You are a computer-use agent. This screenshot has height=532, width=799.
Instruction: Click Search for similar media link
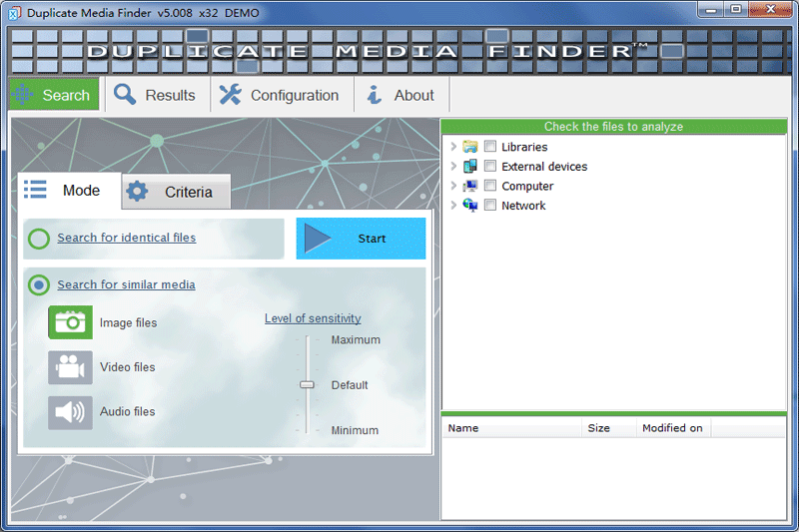(126, 284)
